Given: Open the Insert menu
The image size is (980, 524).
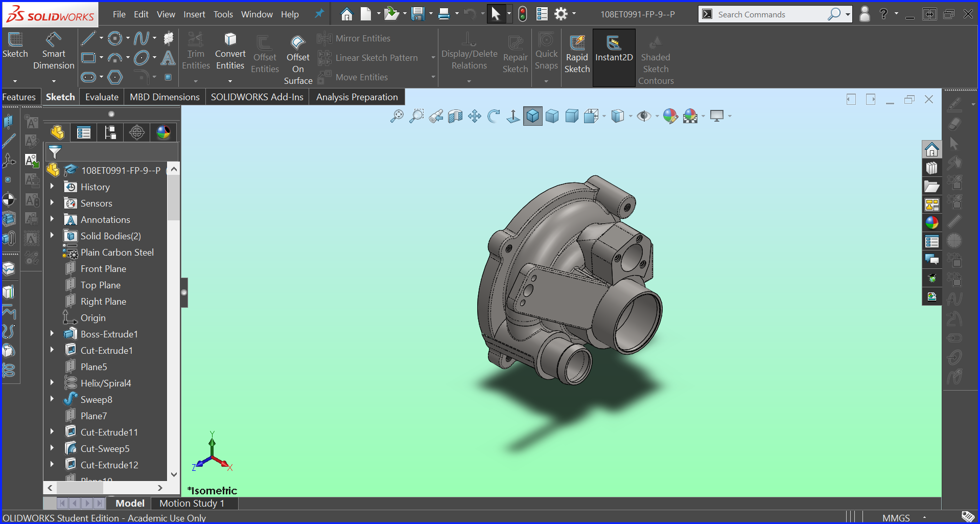Looking at the screenshot, I should [194, 14].
